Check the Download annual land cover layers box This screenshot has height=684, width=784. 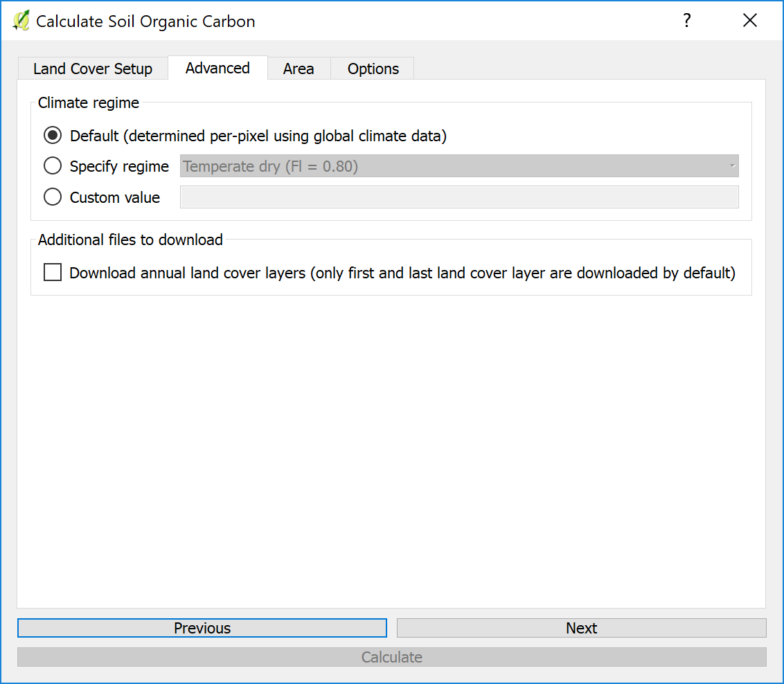[x=53, y=273]
